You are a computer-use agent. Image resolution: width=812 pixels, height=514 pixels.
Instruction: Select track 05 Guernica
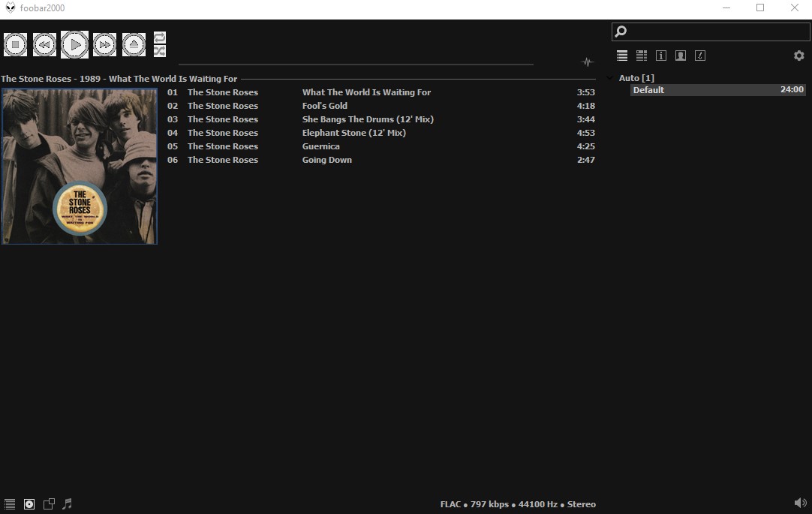(380, 146)
